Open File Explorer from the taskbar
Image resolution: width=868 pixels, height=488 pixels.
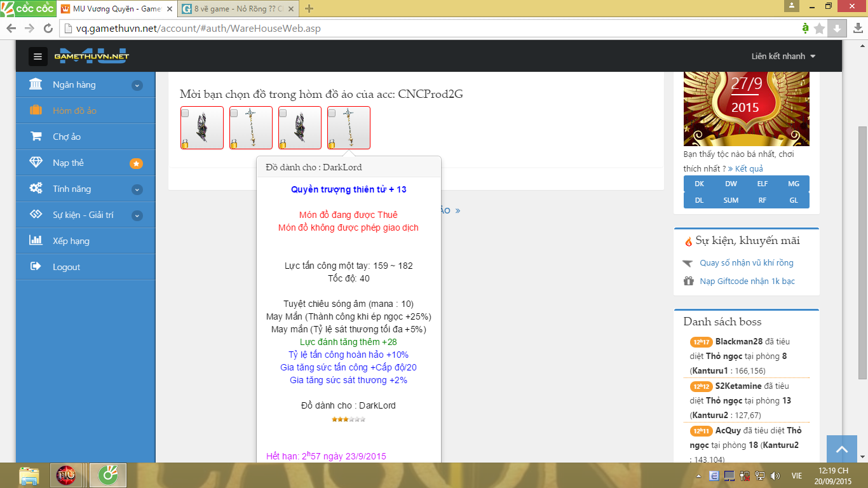29,475
